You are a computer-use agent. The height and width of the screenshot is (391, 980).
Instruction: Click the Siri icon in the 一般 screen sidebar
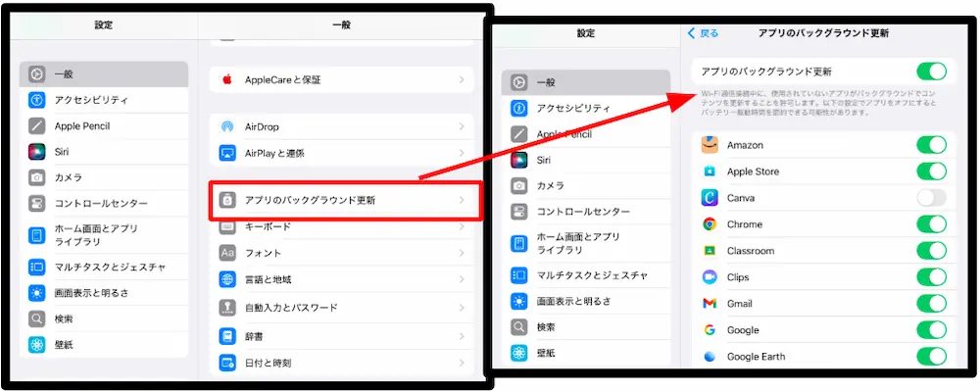(37, 152)
